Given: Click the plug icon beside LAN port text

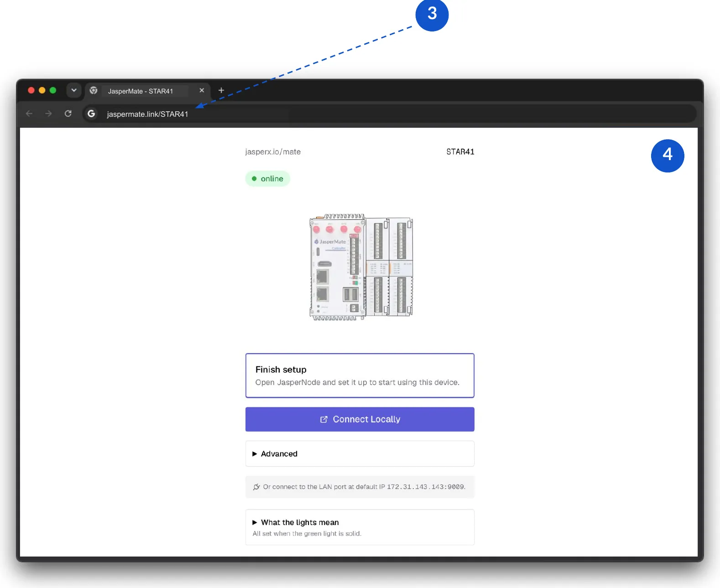Looking at the screenshot, I should click(x=256, y=487).
